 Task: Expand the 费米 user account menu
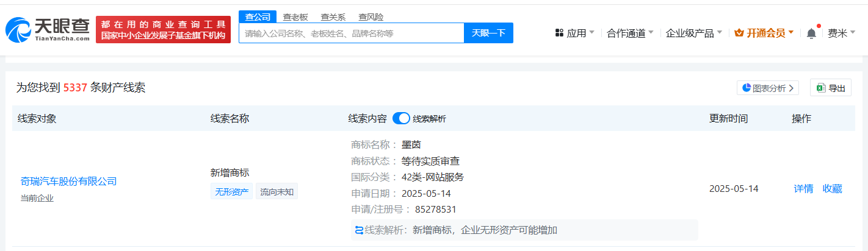[841, 33]
